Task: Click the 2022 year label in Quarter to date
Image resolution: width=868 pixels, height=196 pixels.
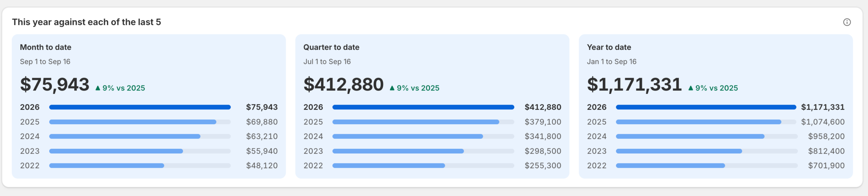Action: click(x=313, y=165)
